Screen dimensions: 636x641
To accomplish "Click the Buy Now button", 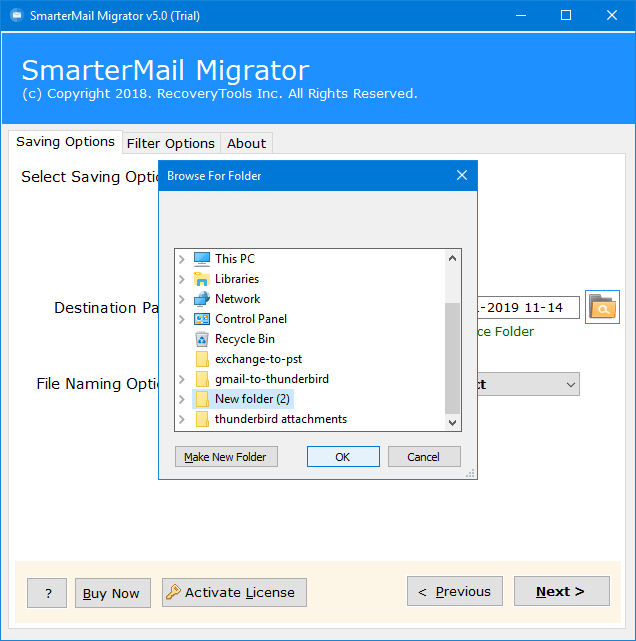I will coord(113,593).
